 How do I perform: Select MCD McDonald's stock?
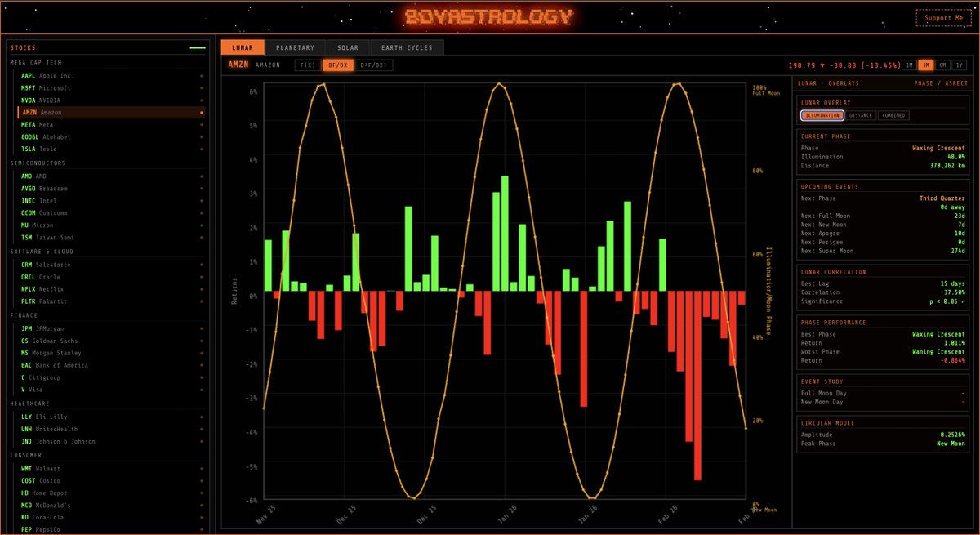(111, 506)
